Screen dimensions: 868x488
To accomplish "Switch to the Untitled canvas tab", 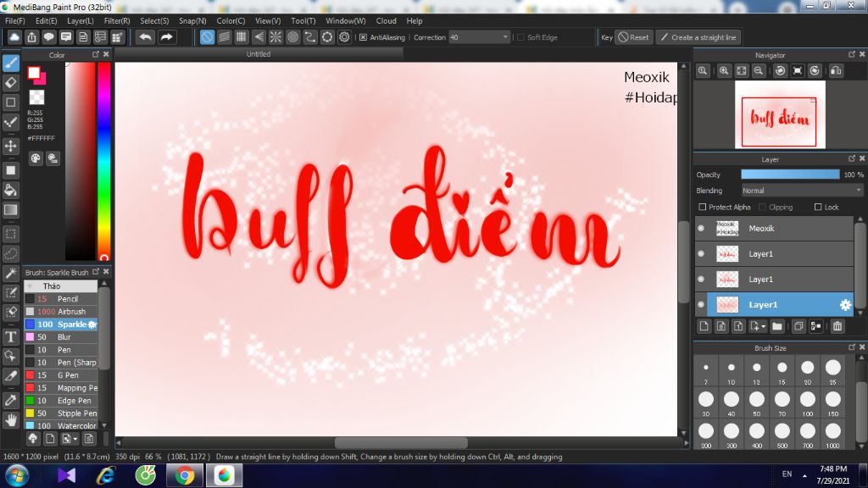I will [259, 54].
